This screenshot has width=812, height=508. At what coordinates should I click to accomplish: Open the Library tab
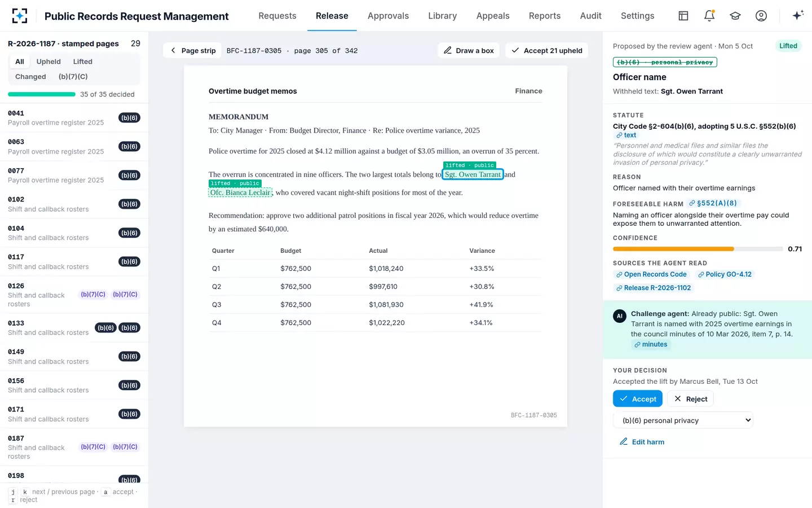[x=443, y=16]
